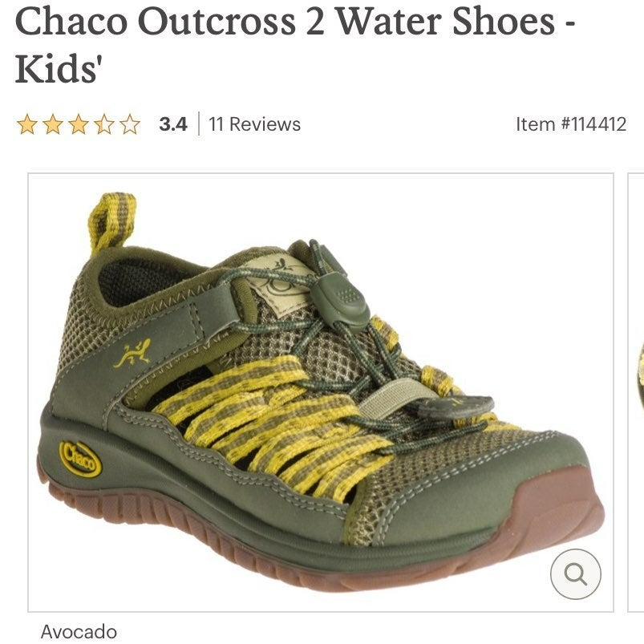Screen dimensions: 644x644
Task: Click the half-filled fourth rating star
Action: pos(104,124)
